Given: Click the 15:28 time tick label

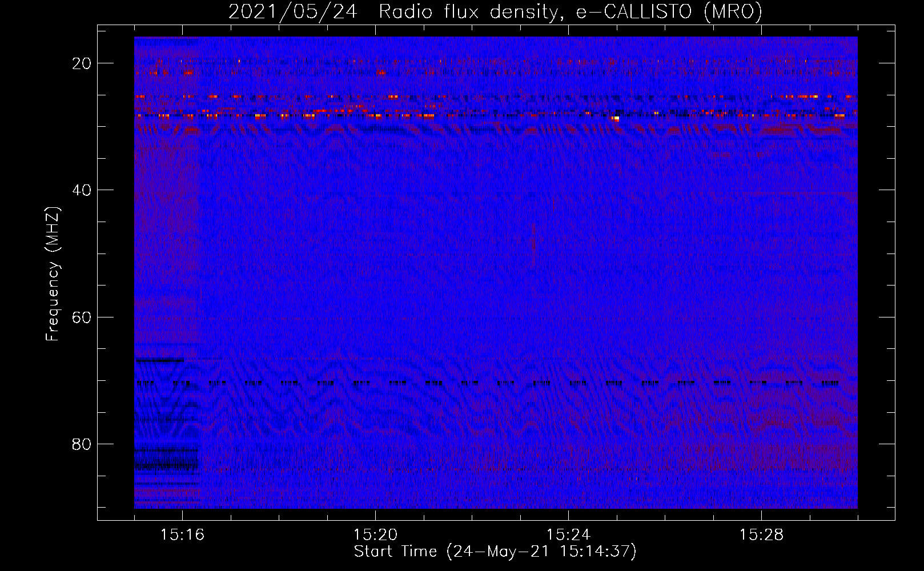Looking at the screenshot, I should 761,534.
